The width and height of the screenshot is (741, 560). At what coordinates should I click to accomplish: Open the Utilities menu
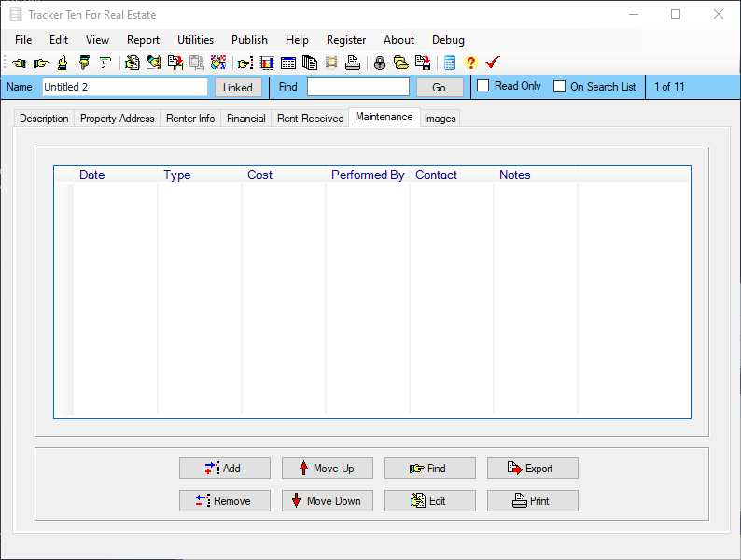pyautogui.click(x=195, y=40)
